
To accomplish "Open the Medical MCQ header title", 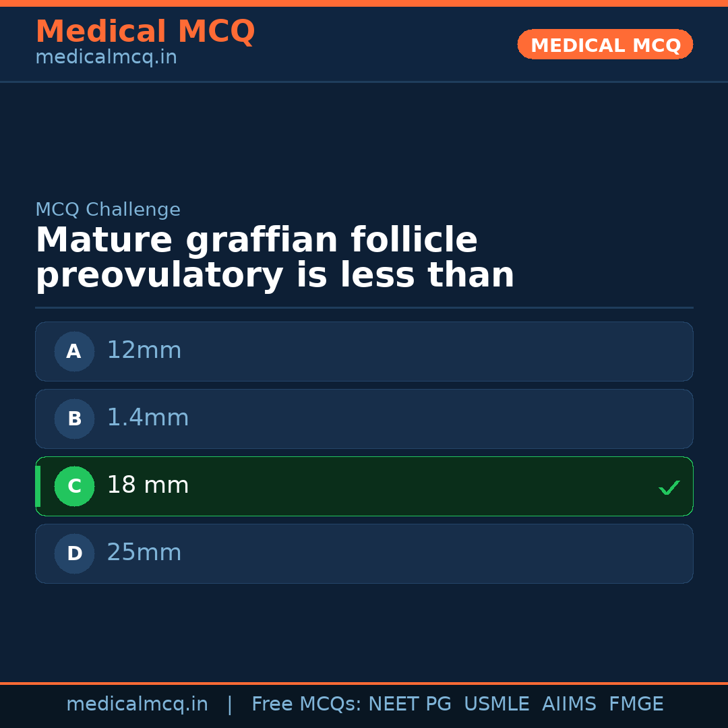I will [x=145, y=32].
